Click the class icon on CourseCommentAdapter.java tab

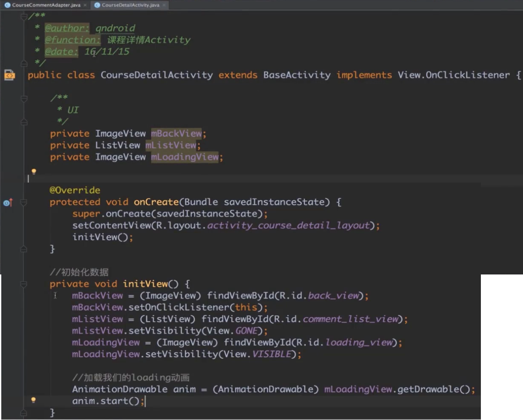(x=7, y=5)
